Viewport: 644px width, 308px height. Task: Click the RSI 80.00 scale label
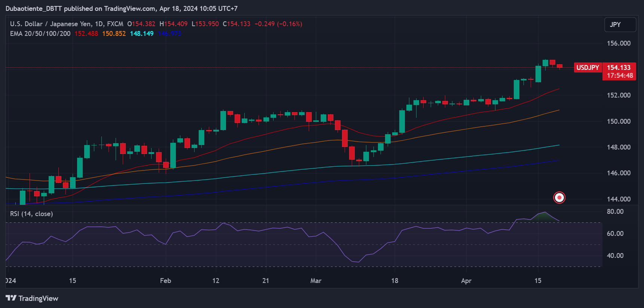615,212
